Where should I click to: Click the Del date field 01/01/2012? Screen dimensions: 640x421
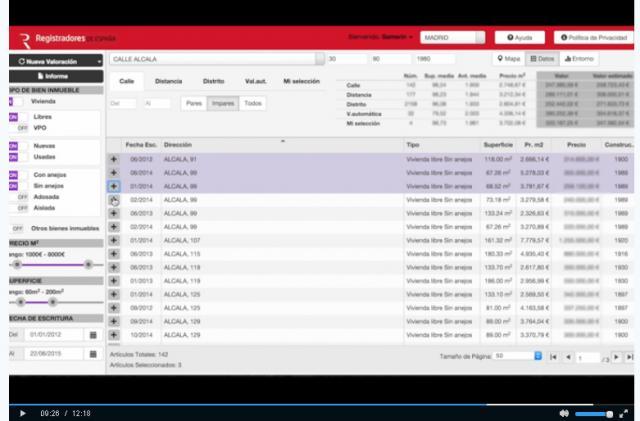tap(54, 335)
